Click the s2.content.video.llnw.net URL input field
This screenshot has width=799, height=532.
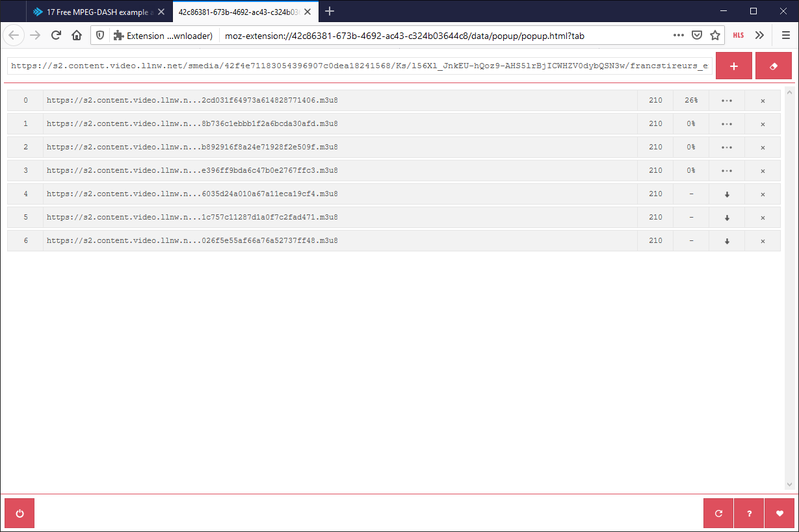360,66
